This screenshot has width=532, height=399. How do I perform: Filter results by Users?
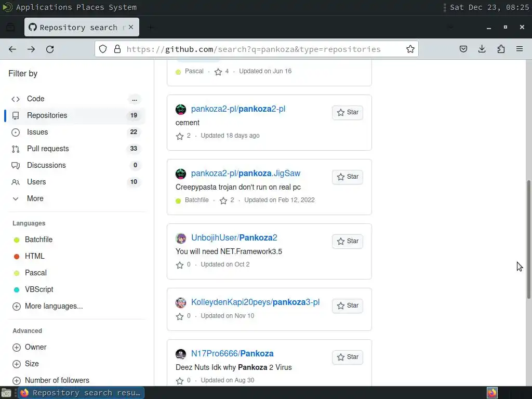coord(75,182)
